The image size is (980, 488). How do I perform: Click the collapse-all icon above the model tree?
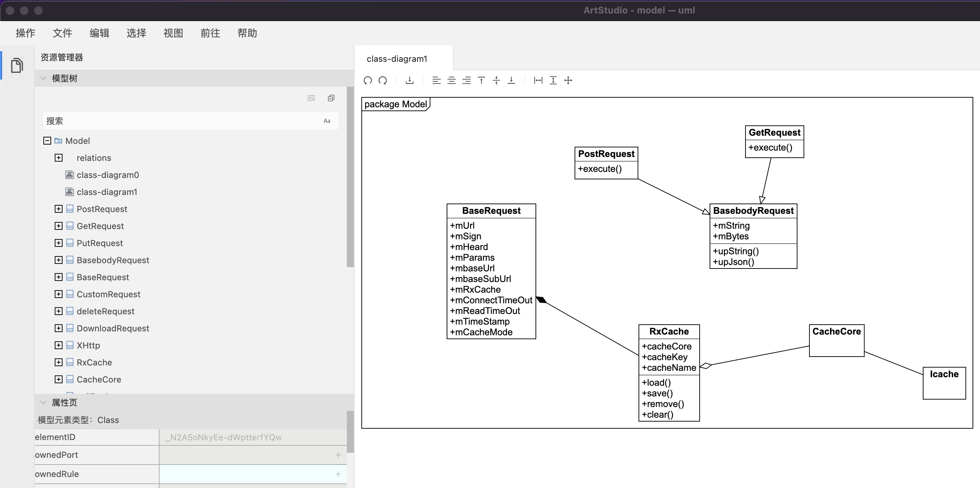point(331,98)
